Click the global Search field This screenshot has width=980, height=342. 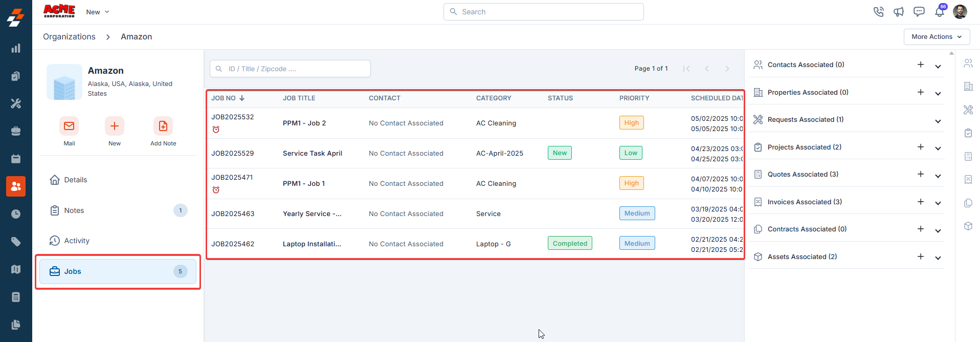click(x=543, y=12)
